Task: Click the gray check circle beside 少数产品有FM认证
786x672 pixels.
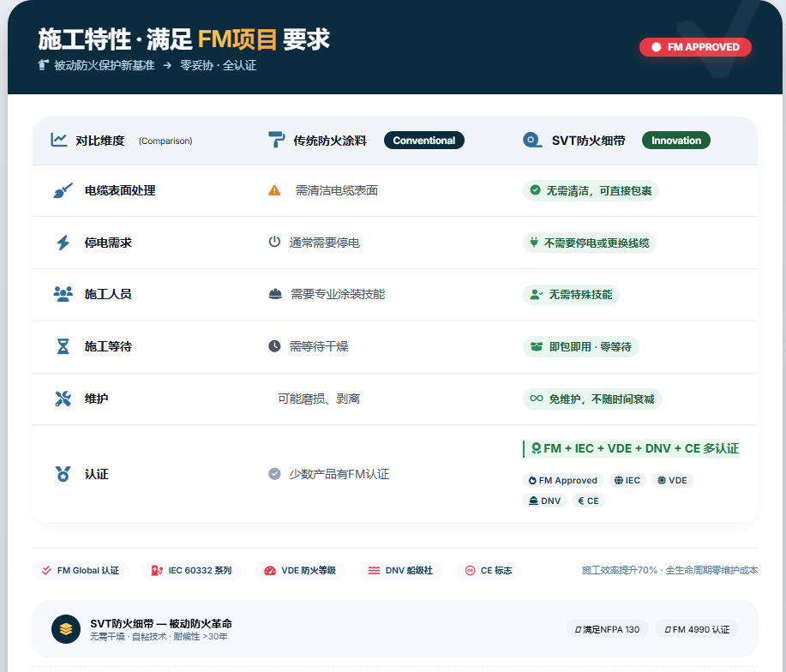Action: tap(274, 473)
